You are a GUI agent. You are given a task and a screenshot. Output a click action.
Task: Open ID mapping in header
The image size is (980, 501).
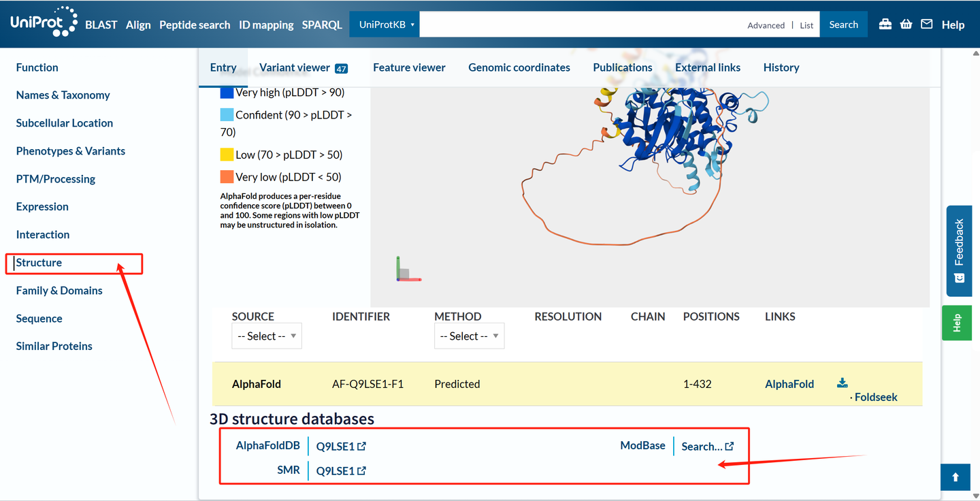pos(266,25)
